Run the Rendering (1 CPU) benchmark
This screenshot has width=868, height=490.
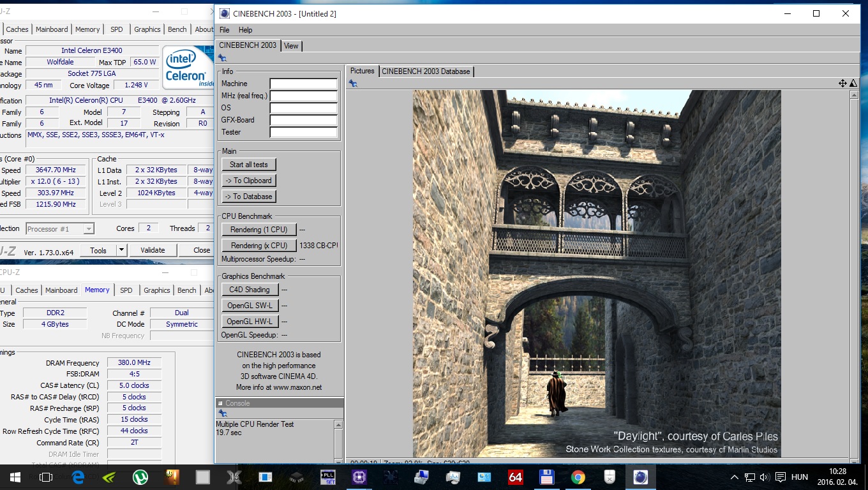[259, 230]
